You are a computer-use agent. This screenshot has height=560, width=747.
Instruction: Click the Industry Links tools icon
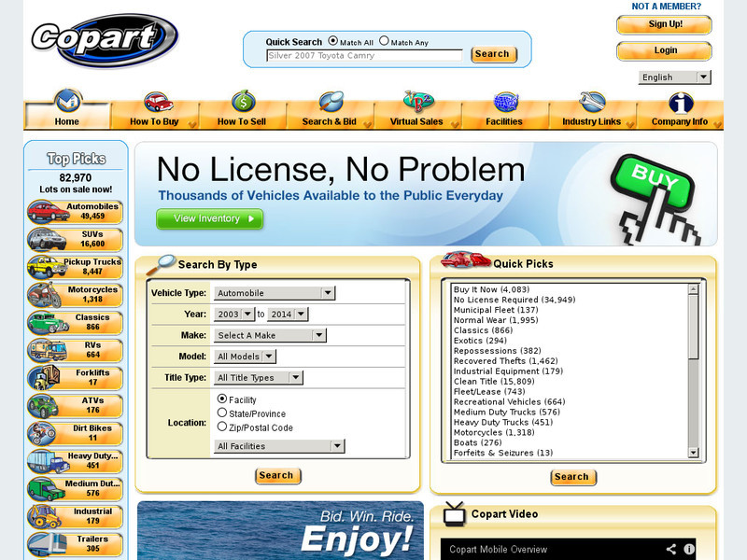click(592, 102)
